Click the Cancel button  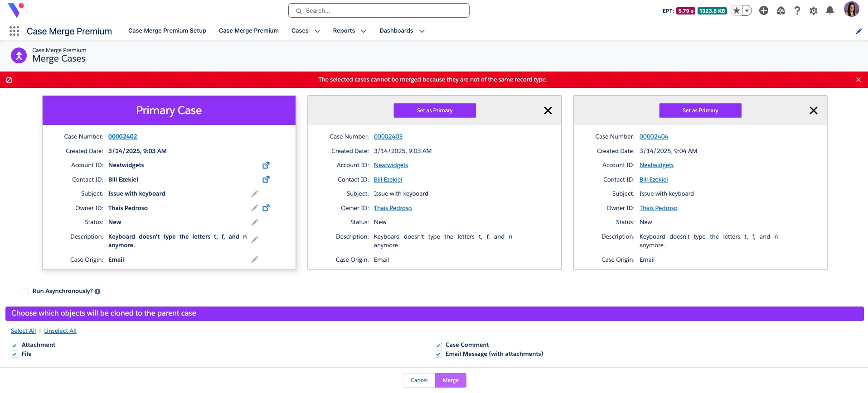click(419, 380)
